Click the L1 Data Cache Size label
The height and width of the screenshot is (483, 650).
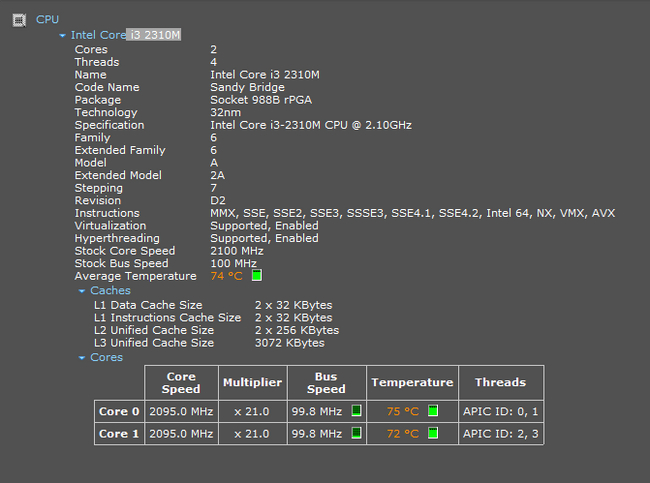(148, 305)
